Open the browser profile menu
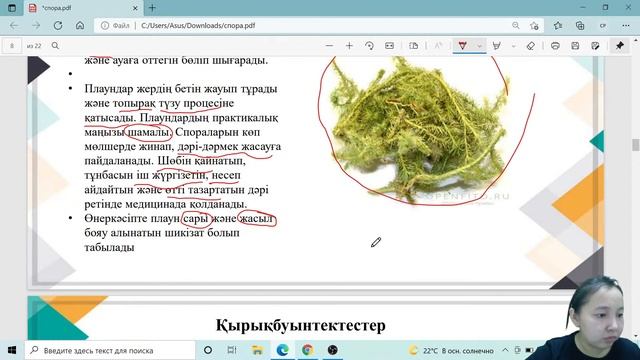This screenshot has width=640, height=360. [603, 25]
